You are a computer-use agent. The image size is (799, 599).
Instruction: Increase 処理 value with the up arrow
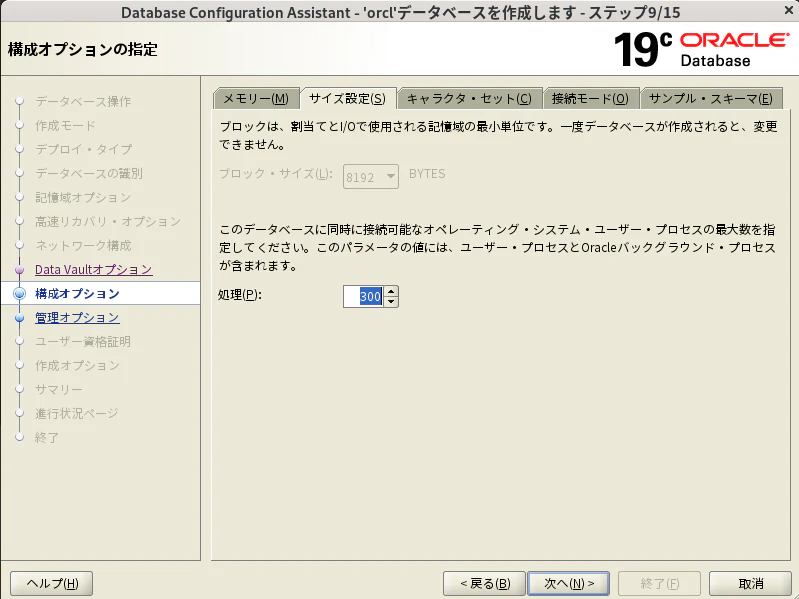pyautogui.click(x=391, y=291)
